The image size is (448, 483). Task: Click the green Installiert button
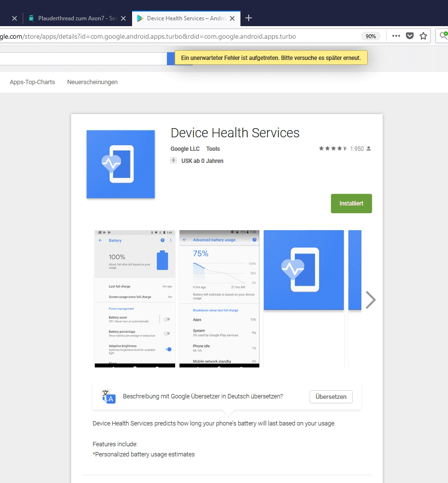pyautogui.click(x=351, y=204)
